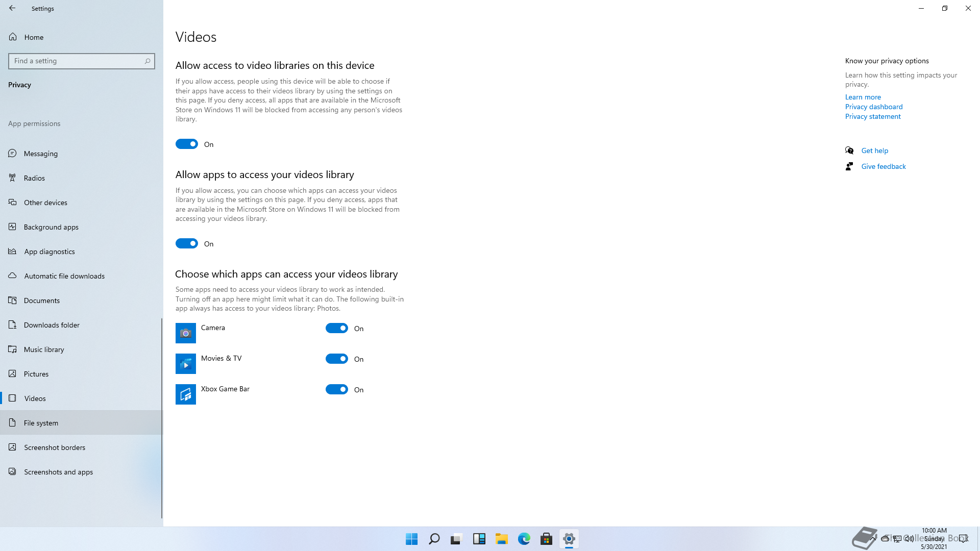Toggle Allow apps to access videos library

tap(187, 243)
